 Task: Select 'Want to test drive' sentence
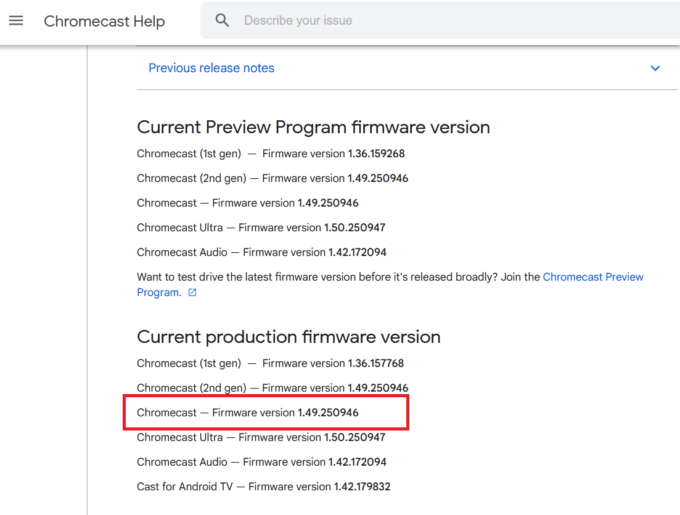tap(317, 277)
